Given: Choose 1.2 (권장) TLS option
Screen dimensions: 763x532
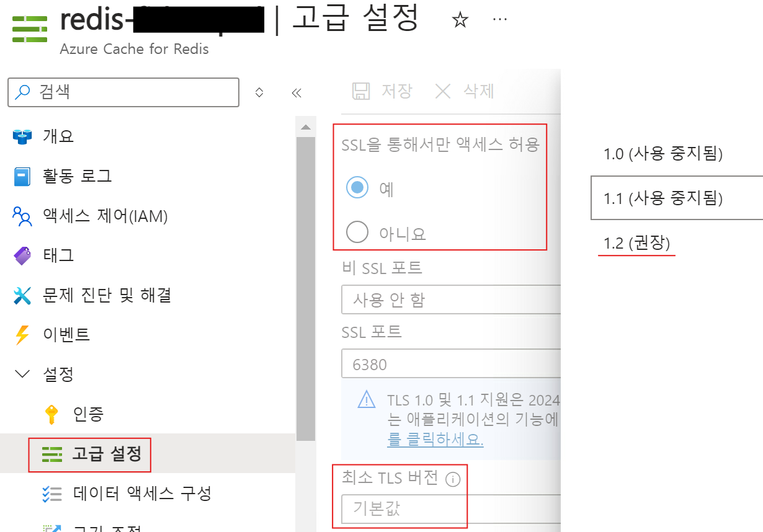Looking at the screenshot, I should (x=637, y=243).
